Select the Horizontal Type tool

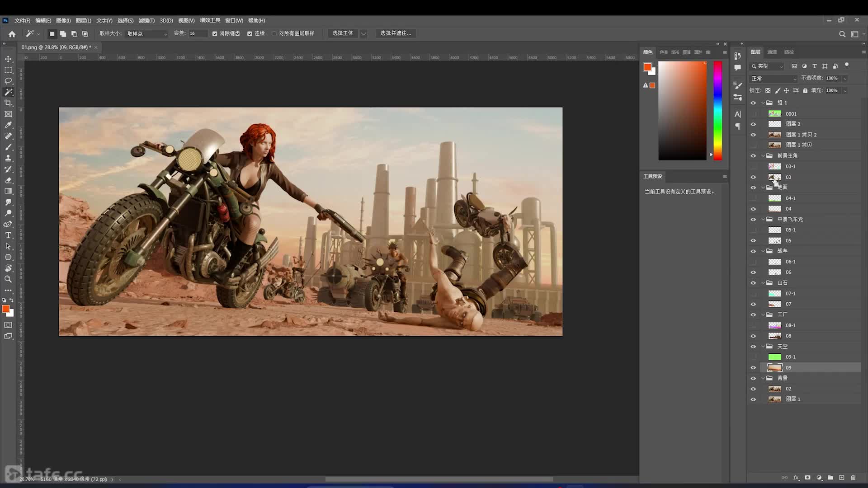(8, 235)
